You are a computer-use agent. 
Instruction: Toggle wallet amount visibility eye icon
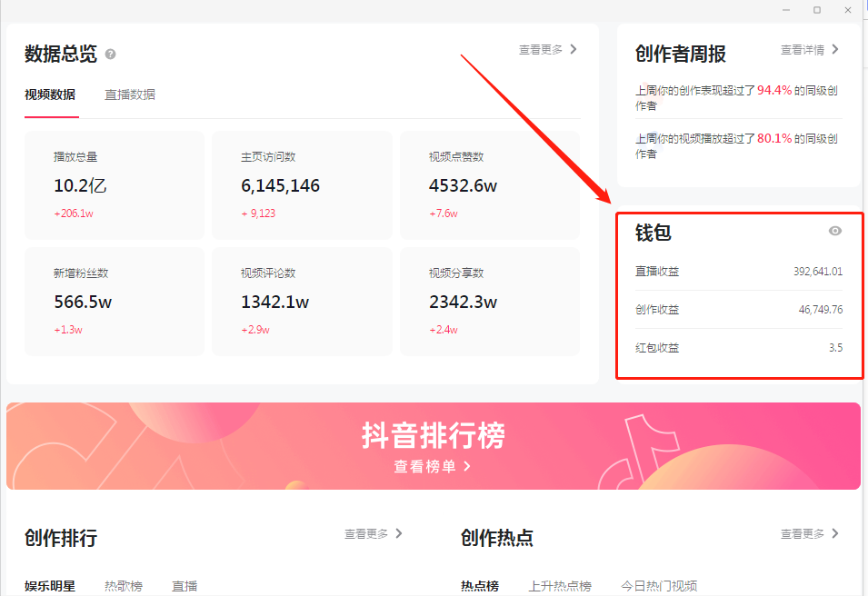pos(834,231)
